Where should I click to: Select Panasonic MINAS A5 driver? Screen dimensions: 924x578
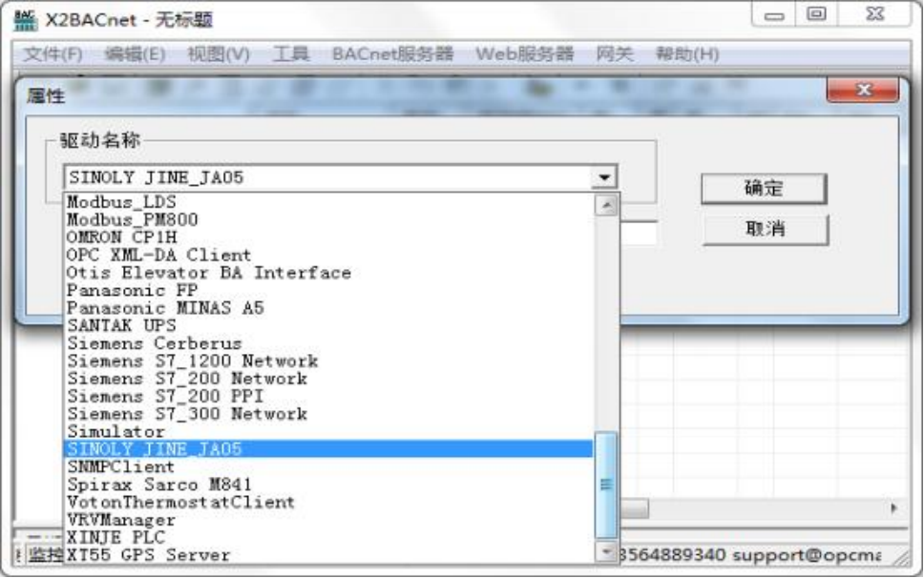click(328, 308)
